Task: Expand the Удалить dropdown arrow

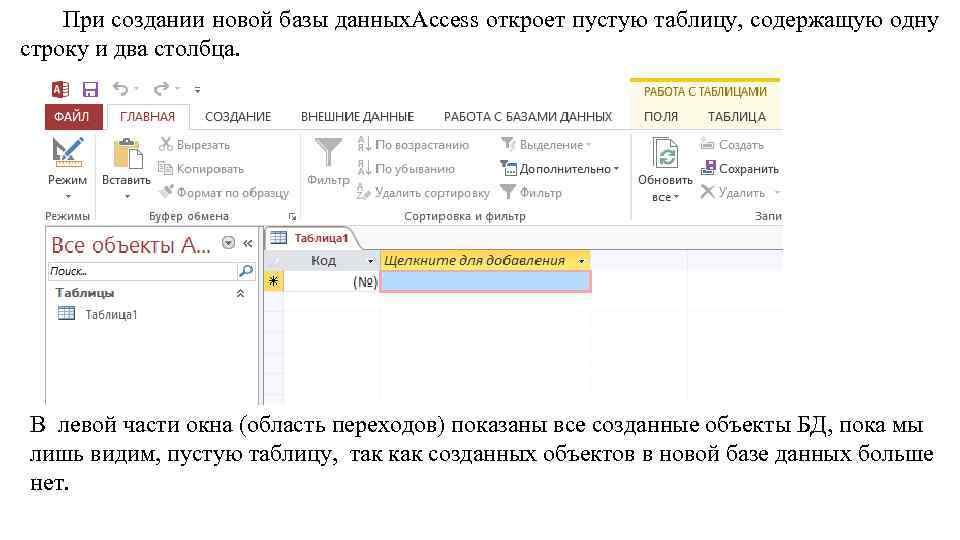Action: tap(777, 193)
